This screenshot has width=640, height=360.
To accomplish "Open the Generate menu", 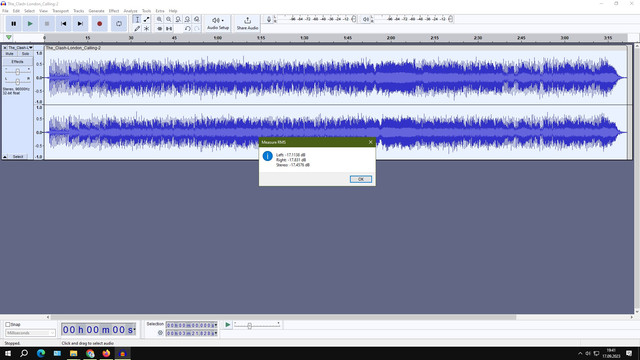I will click(x=96, y=11).
